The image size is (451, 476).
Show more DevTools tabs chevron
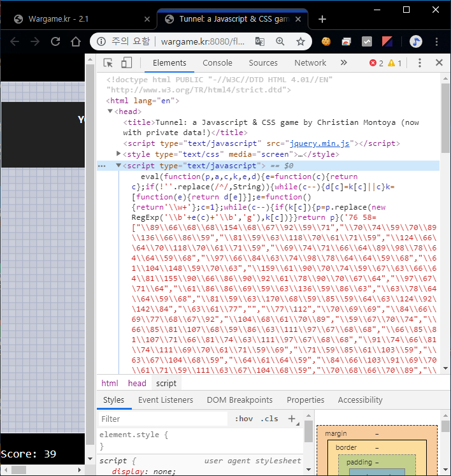[x=343, y=63]
